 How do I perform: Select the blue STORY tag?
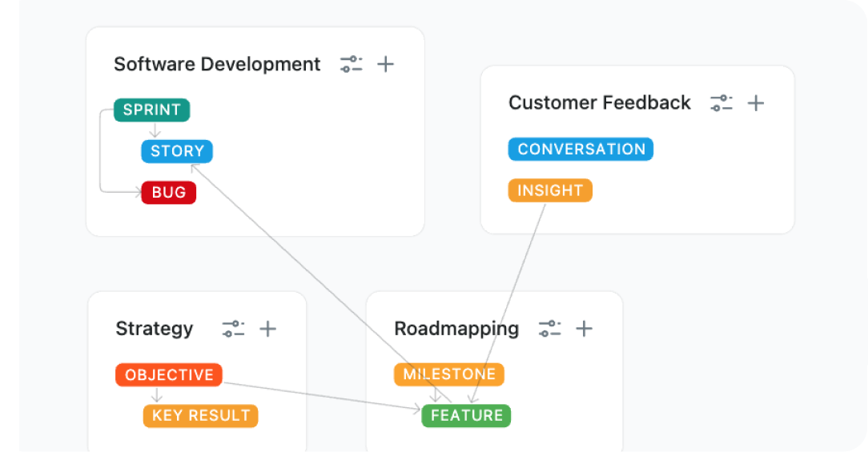tap(178, 151)
